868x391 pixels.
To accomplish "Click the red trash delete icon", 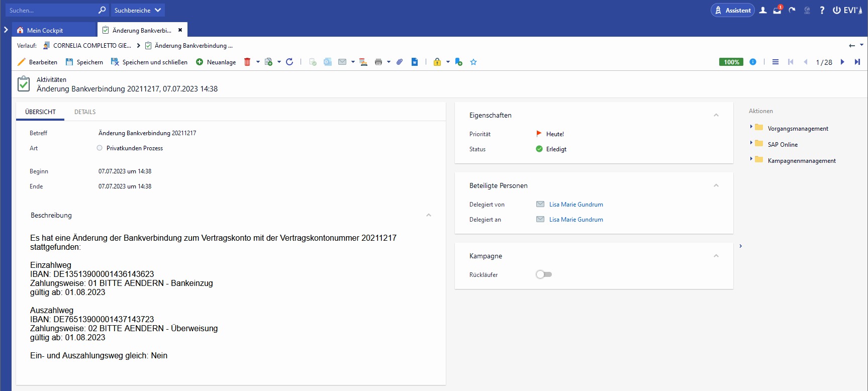I will tap(247, 62).
